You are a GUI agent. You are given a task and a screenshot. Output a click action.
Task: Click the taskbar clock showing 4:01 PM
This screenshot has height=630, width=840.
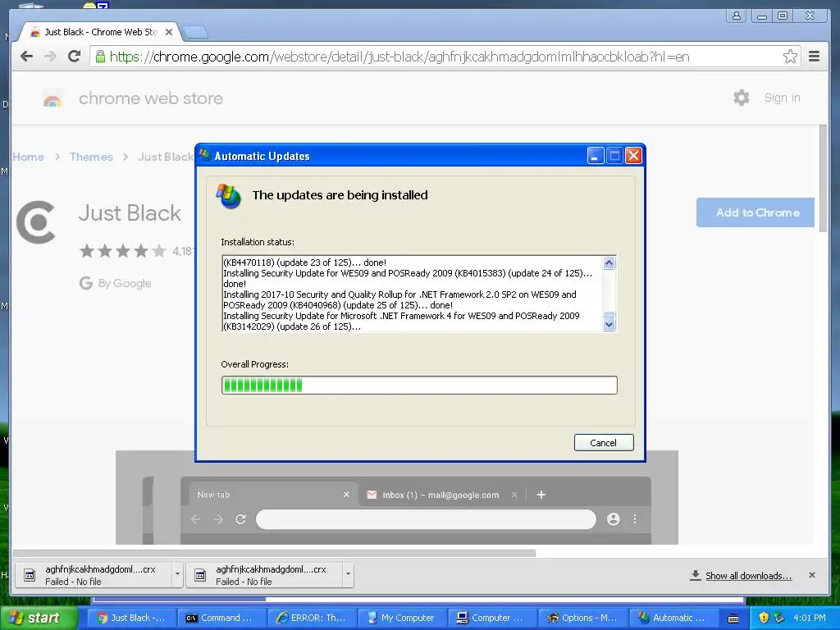click(810, 618)
